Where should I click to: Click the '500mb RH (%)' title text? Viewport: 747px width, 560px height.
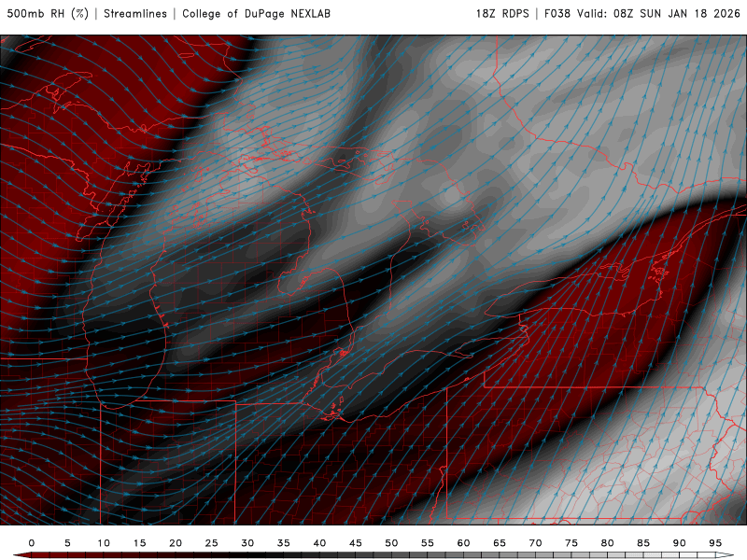[x=48, y=13]
